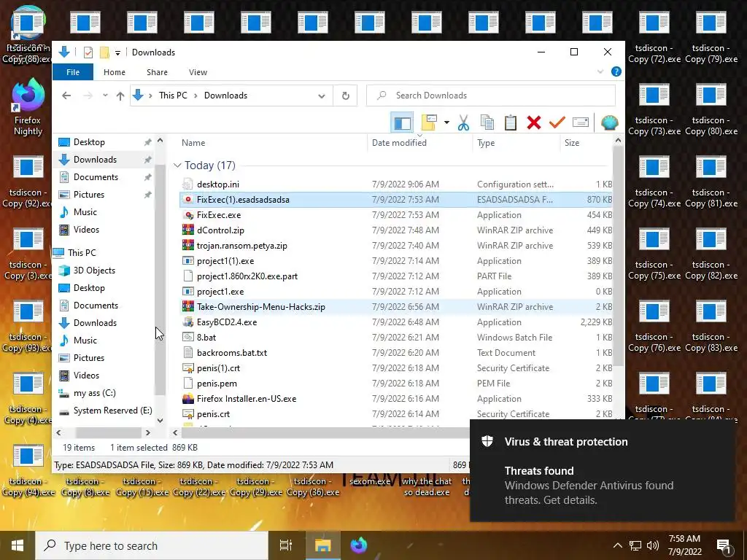
Task: Select Firefox Installer.en-US.exe file
Action: [x=247, y=399]
